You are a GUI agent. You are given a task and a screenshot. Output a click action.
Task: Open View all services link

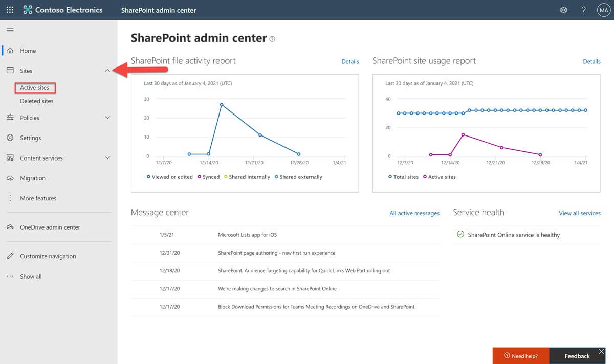coord(580,213)
